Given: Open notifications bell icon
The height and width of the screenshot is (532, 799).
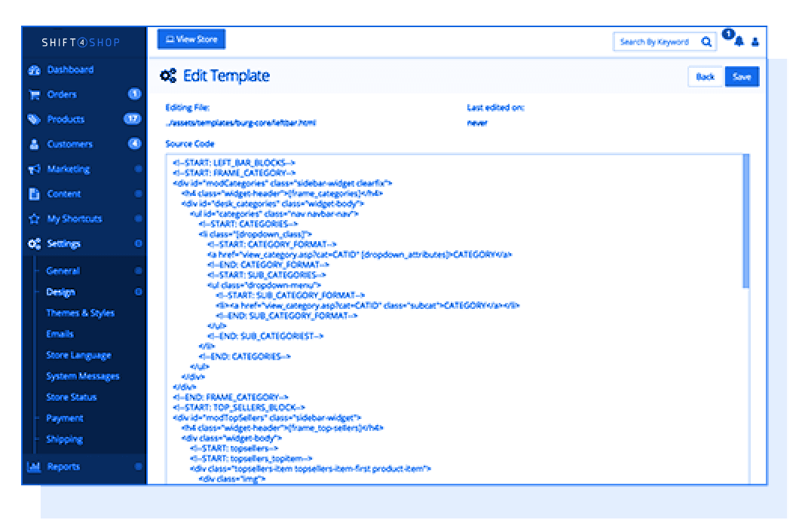Looking at the screenshot, I should coord(739,42).
